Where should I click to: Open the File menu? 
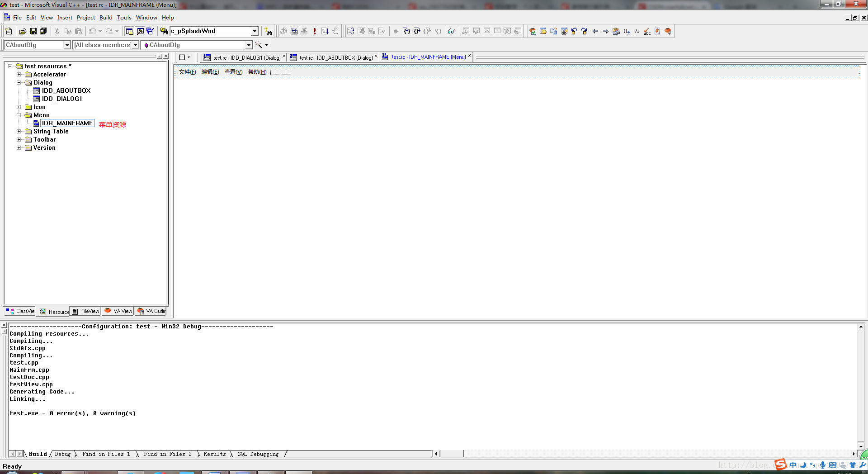[17, 18]
